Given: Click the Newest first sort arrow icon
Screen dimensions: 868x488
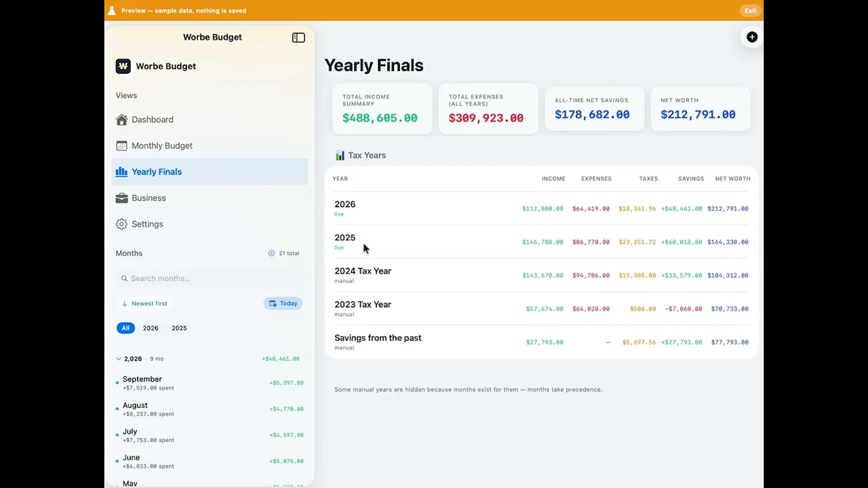Looking at the screenshot, I should 125,304.
